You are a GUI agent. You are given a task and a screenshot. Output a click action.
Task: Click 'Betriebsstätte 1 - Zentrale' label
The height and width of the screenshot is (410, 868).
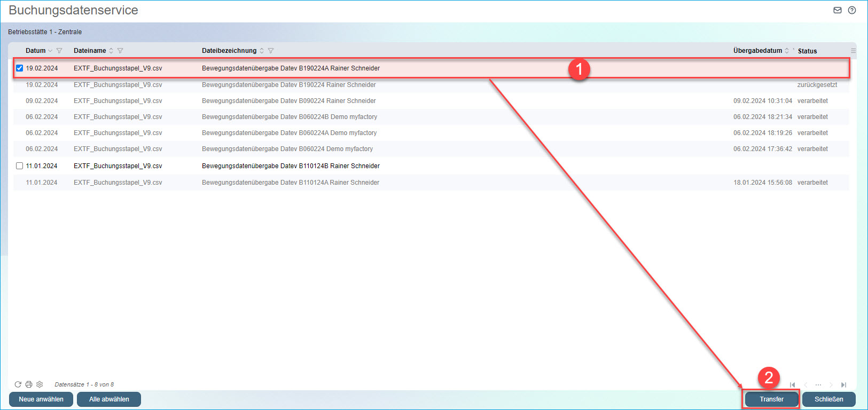point(45,32)
